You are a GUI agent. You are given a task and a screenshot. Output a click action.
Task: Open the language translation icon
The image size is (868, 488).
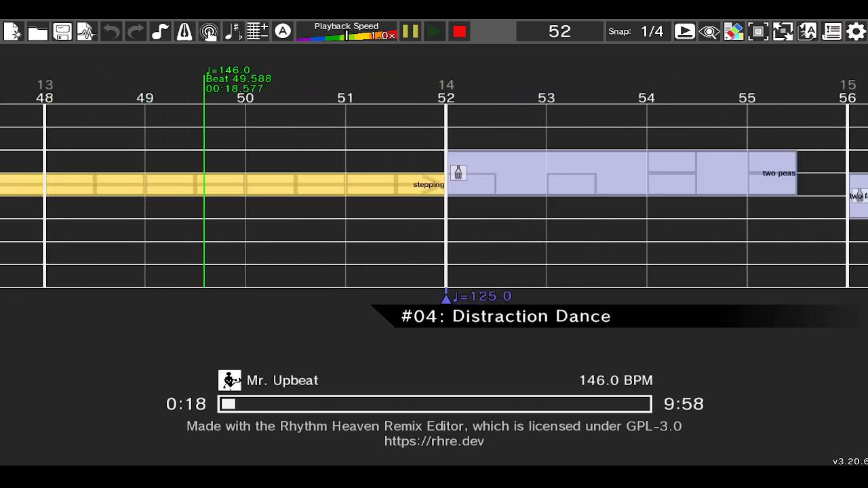coord(807,32)
